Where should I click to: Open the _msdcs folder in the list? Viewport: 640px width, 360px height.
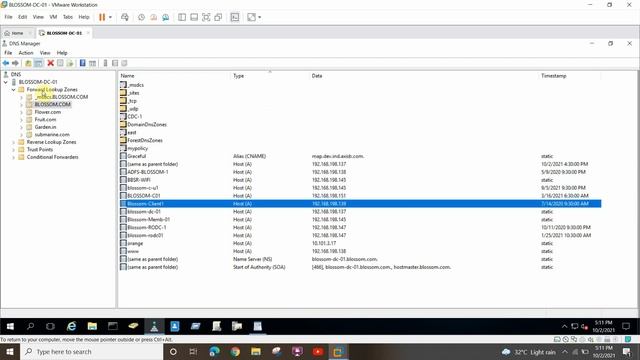point(136,85)
